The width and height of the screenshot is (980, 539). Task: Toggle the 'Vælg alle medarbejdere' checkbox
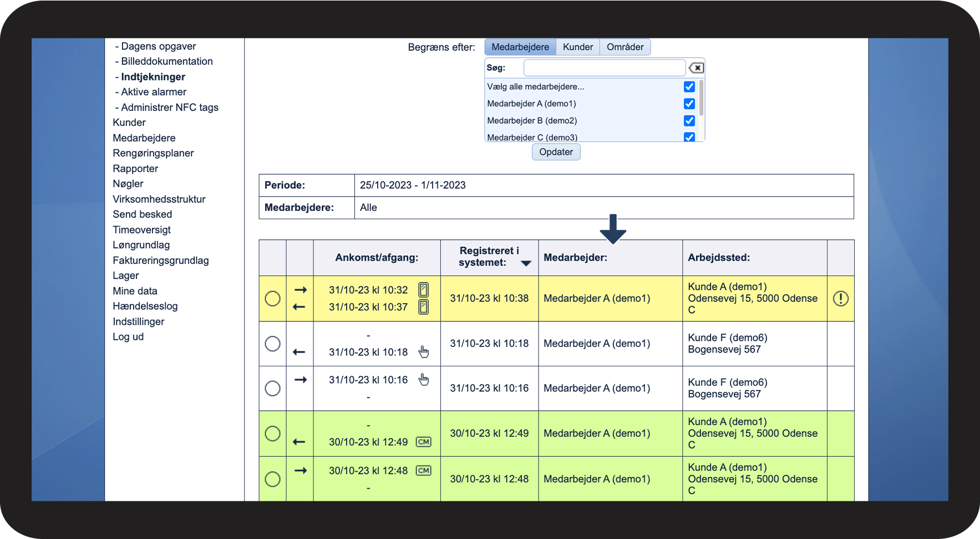pyautogui.click(x=689, y=87)
